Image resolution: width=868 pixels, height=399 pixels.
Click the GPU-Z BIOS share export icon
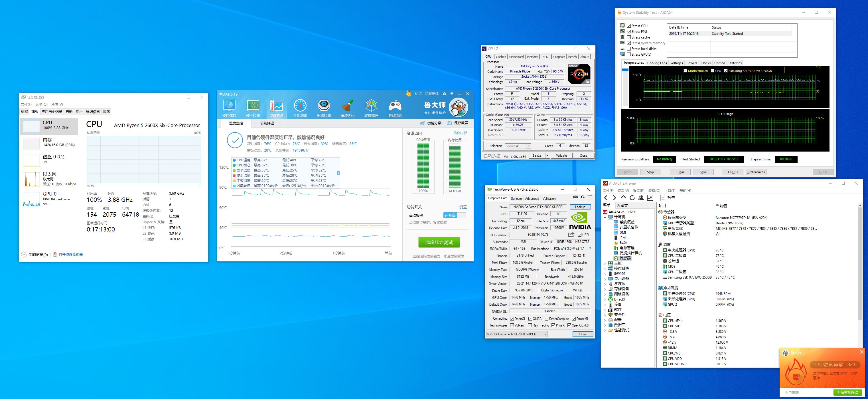(571, 235)
